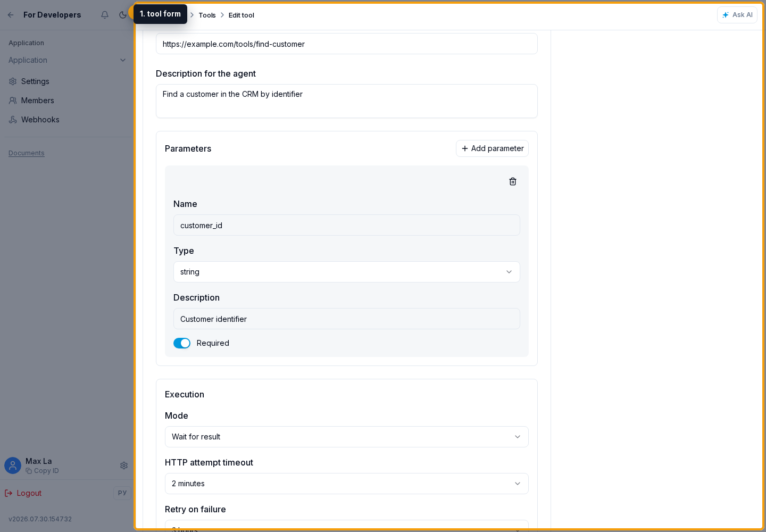Click Copy ID under Max La
Viewport: 766px width, 532px height.
(43, 471)
